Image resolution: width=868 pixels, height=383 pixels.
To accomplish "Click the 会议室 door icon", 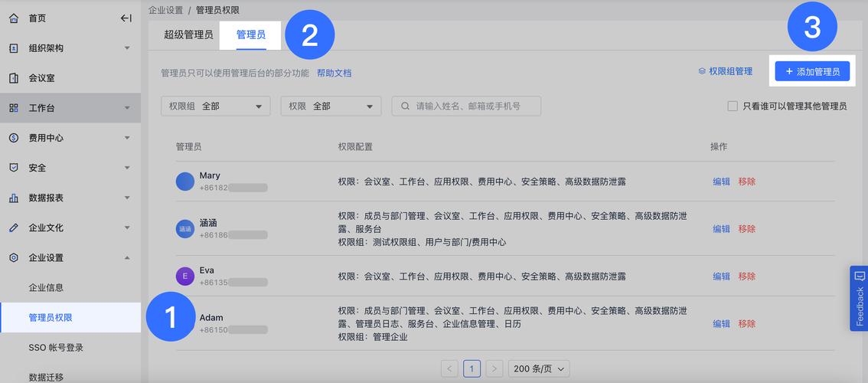I will [14, 78].
